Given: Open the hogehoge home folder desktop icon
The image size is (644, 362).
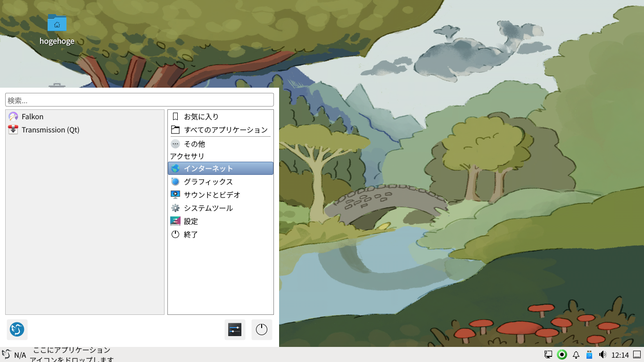Looking at the screenshot, I should [57, 30].
